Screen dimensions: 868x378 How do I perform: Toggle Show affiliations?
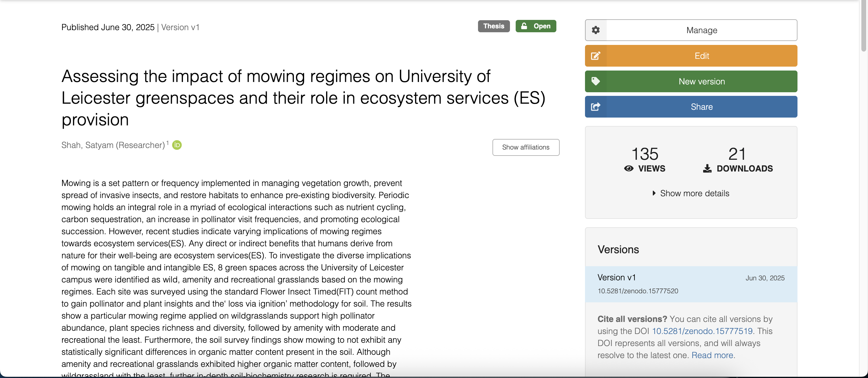(x=525, y=148)
